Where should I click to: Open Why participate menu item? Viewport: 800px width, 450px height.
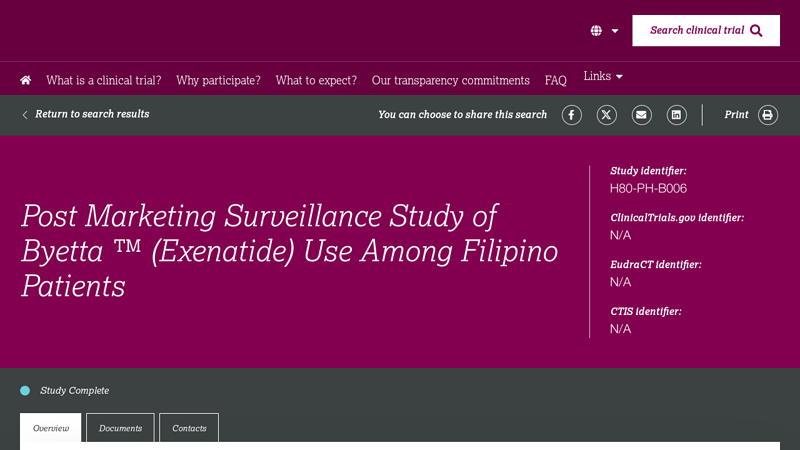point(218,81)
